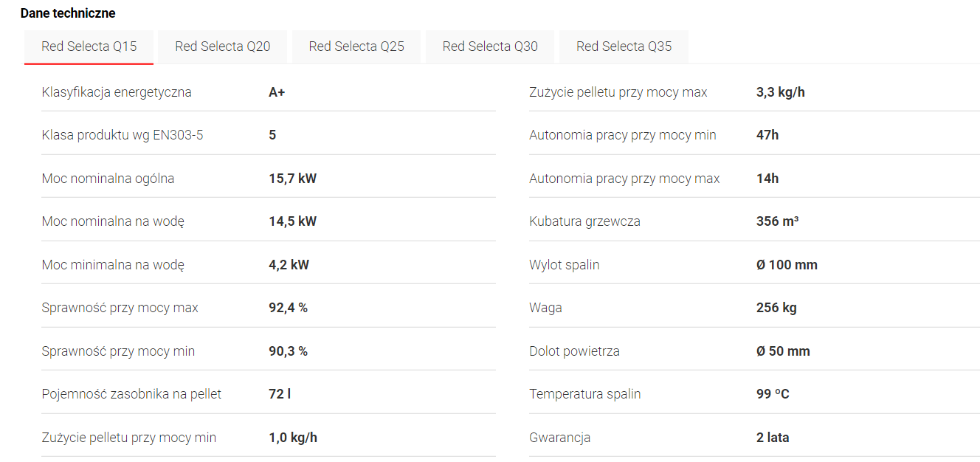Select the 47h autonomy value
Screen dimensions: 980x462
[x=767, y=135]
